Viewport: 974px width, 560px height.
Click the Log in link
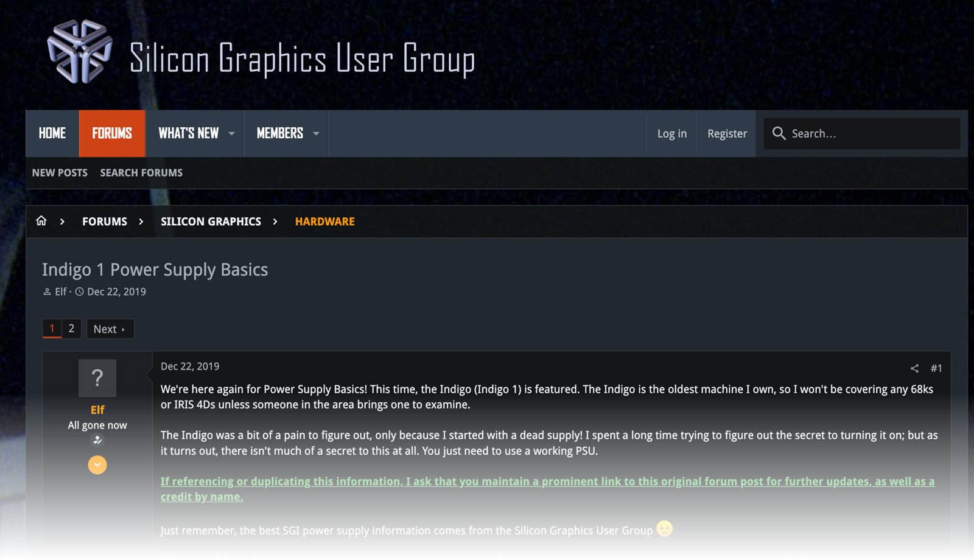pos(672,133)
